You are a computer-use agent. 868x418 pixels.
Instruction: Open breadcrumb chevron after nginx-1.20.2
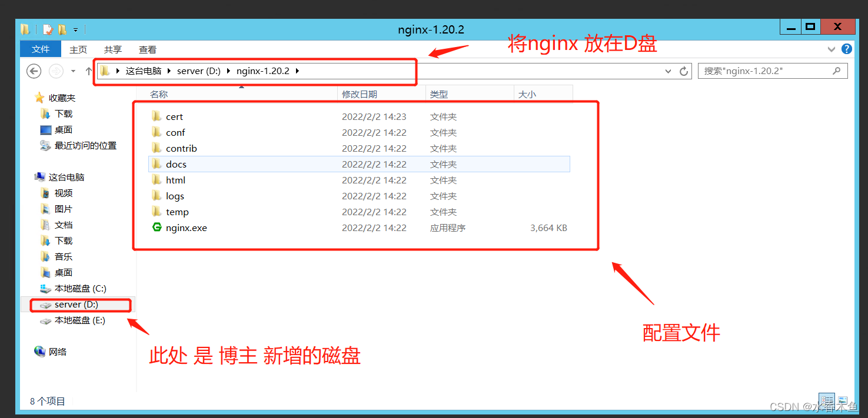[x=297, y=71]
